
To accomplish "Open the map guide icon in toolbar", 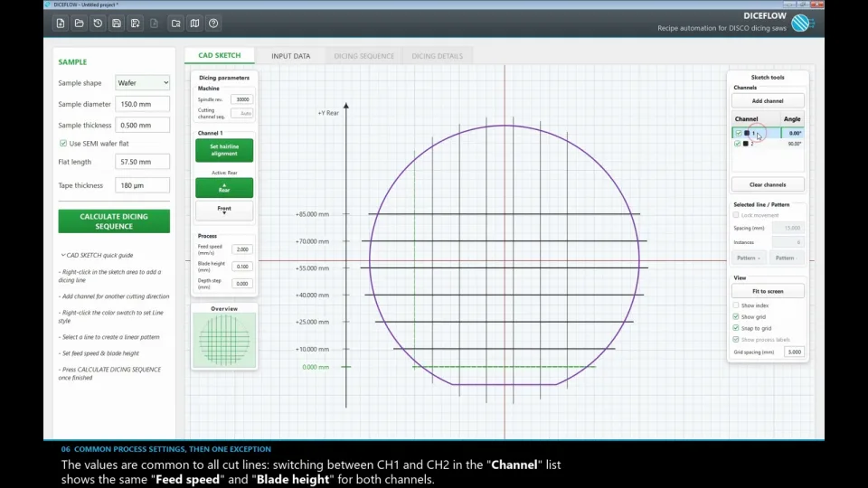I will click(x=195, y=23).
